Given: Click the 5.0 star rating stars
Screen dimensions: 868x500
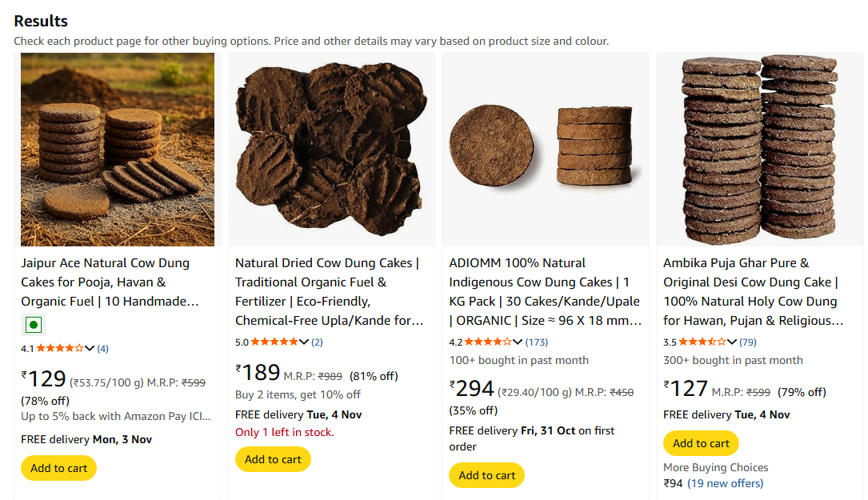Looking at the screenshot, I should [x=274, y=342].
